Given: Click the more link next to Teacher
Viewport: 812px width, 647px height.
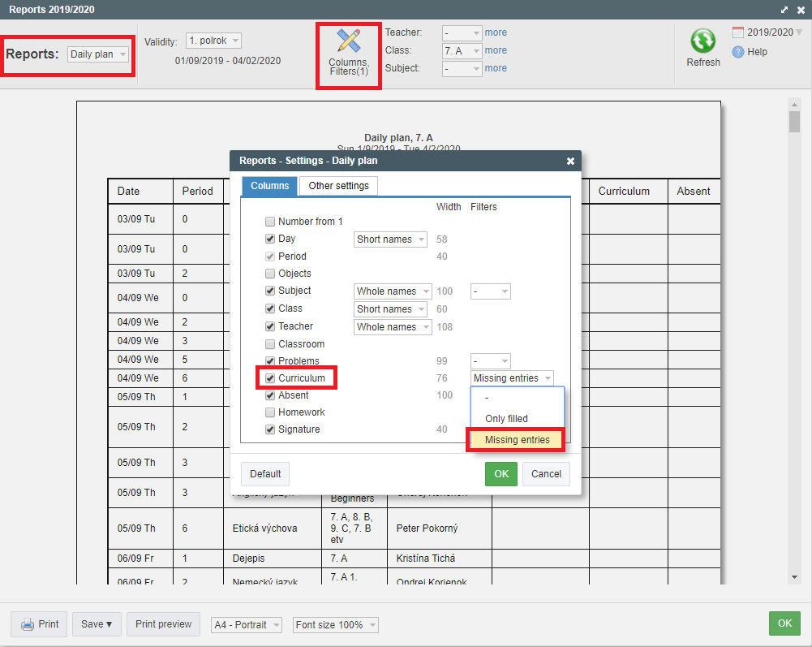Looking at the screenshot, I should (496, 32).
